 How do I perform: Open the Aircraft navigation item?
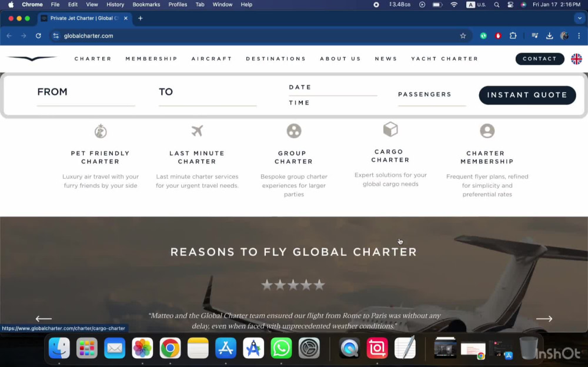click(212, 59)
